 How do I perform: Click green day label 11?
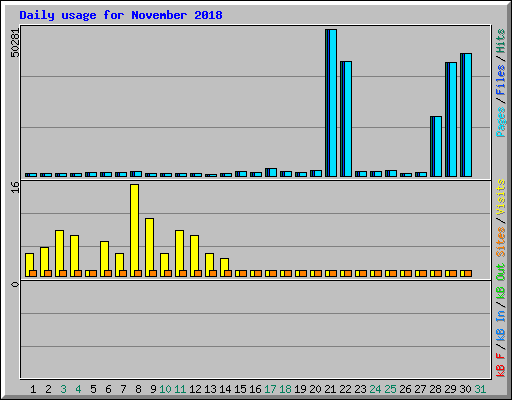tap(180, 389)
